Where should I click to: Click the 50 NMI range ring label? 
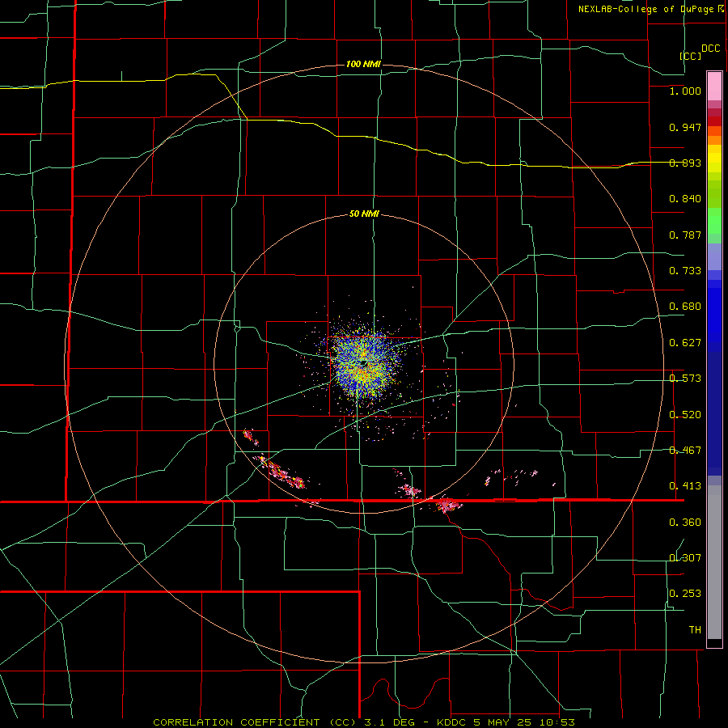click(364, 214)
